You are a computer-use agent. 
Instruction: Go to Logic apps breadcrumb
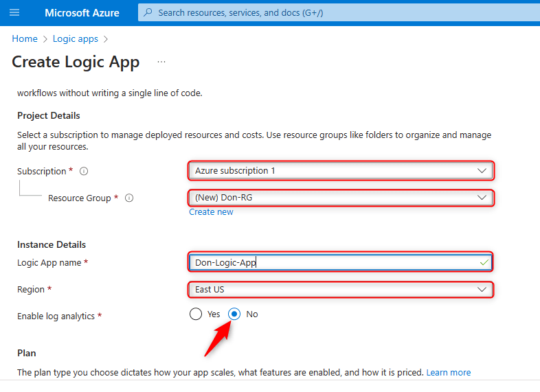click(76, 39)
